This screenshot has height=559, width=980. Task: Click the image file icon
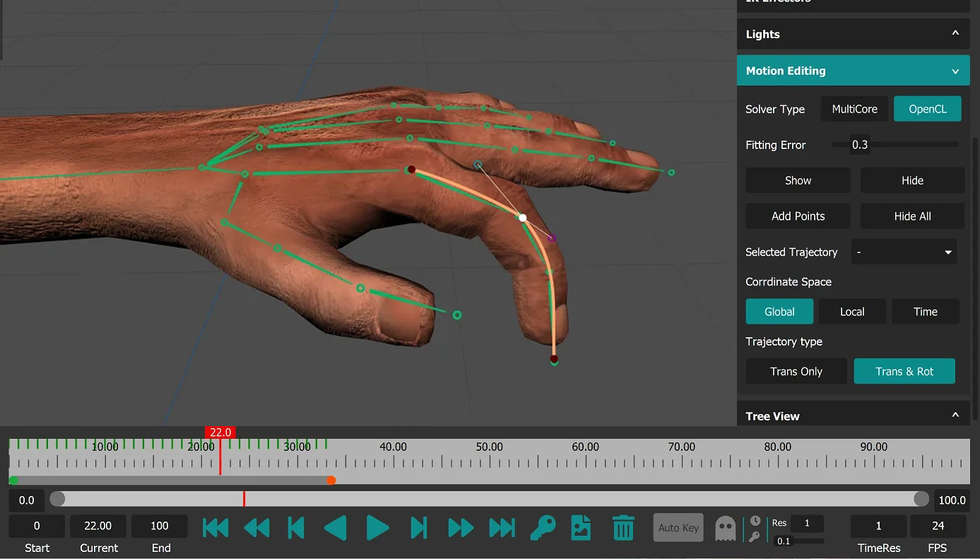[x=581, y=528]
